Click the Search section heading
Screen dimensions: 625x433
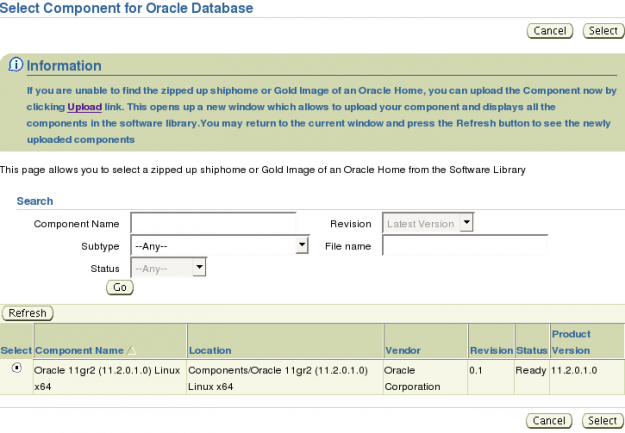click(35, 201)
